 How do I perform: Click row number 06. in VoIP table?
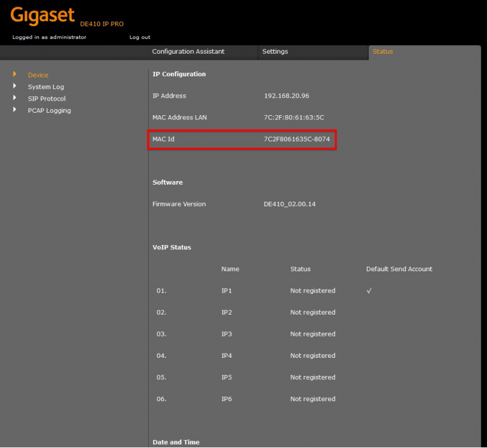coord(161,399)
